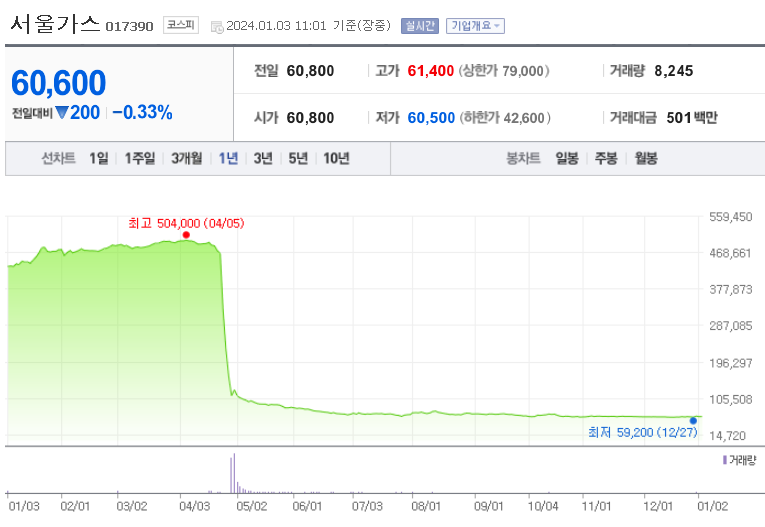Click the calendar clock icon beside the date
Screen dimensions: 765x527
(x=217, y=27)
